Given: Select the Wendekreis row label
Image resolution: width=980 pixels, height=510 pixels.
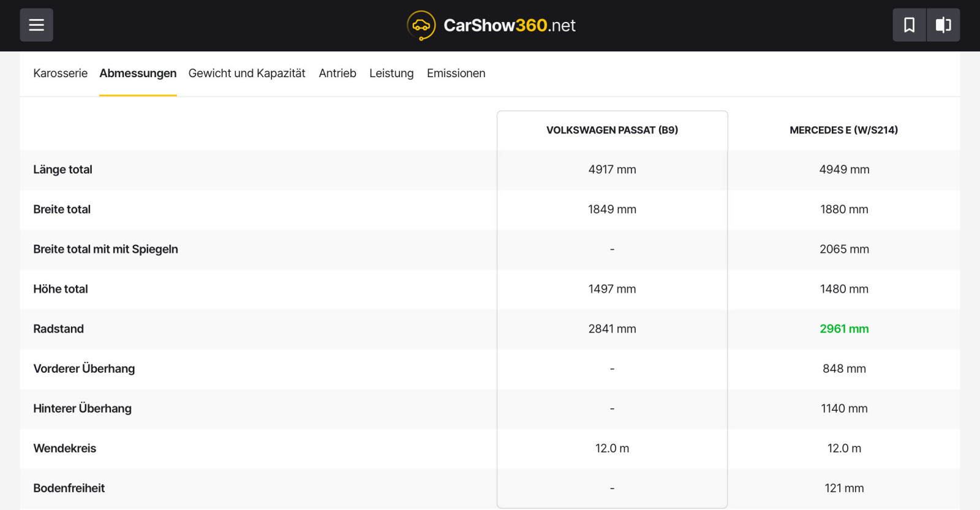Looking at the screenshot, I should (64, 448).
